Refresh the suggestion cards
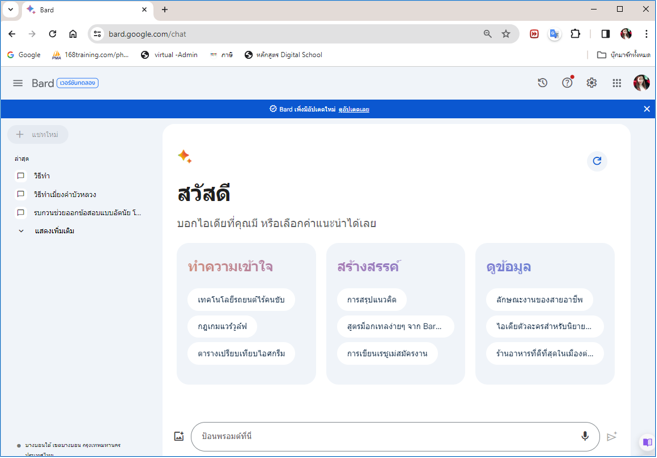This screenshot has height=458, width=657. point(597,161)
